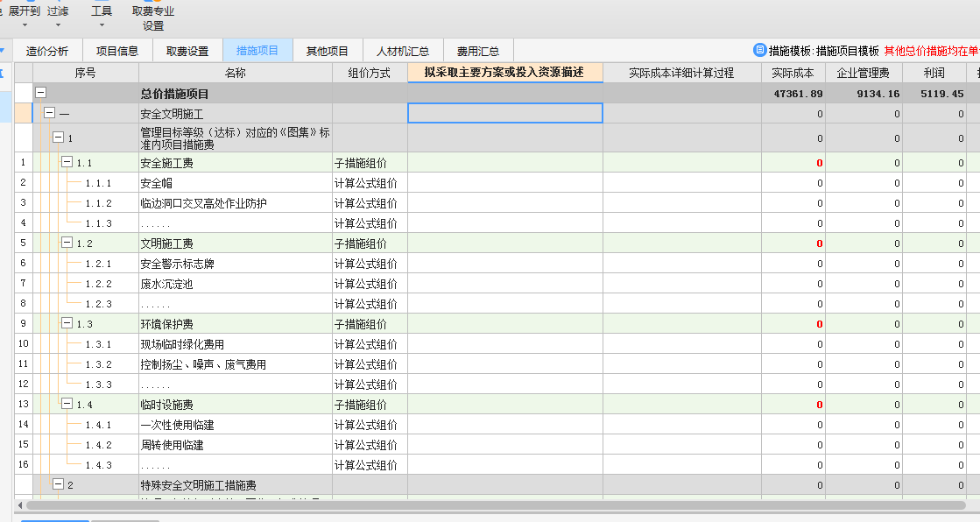Select the 周转使用临建 cell
Screen dimensions: 980x522
click(x=236, y=445)
